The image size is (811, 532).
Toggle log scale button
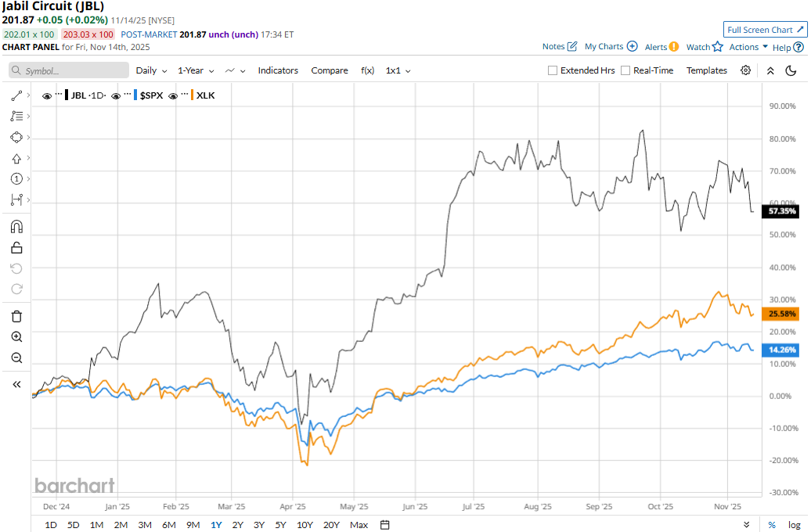click(795, 525)
